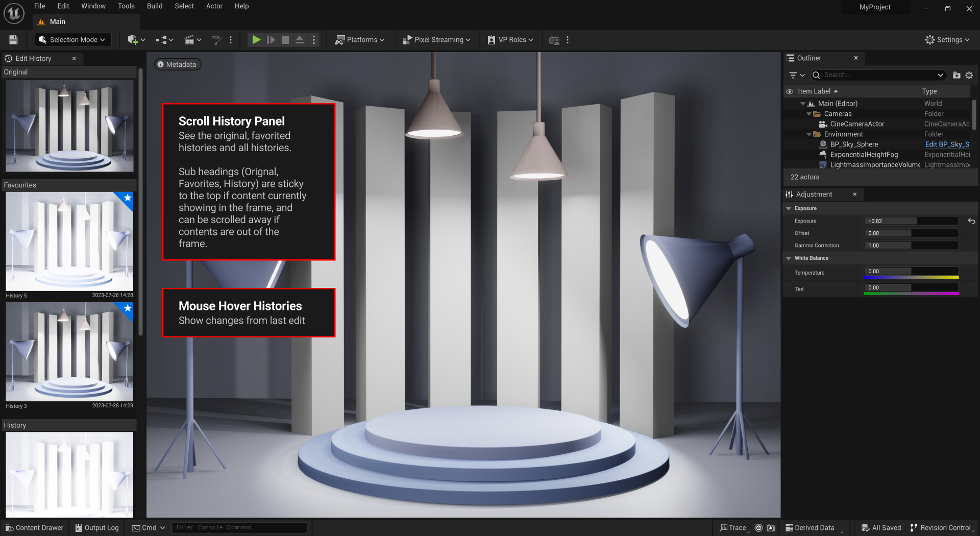The width and height of the screenshot is (980, 536).
Task: Open Outliner search history dropdown arrow
Action: pyautogui.click(x=940, y=75)
